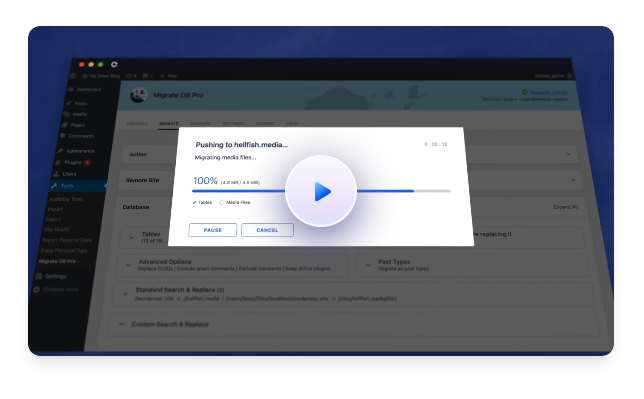Open the BACKUPS tab
644x399 pixels.
(x=200, y=123)
